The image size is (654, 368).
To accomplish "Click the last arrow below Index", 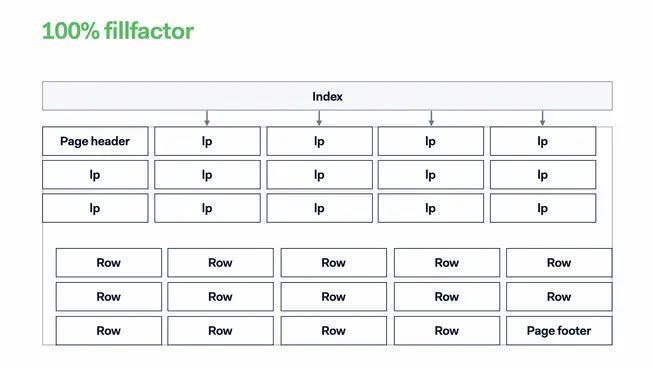I will point(542,118).
